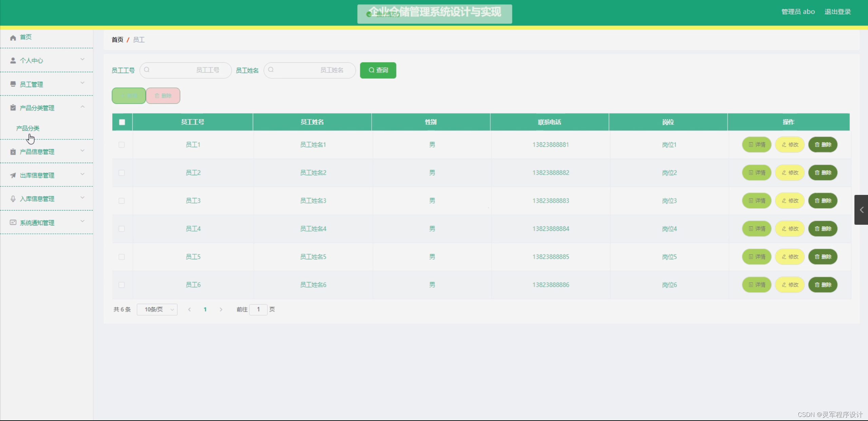Image resolution: width=868 pixels, height=421 pixels.
Task: Click the 前往 page number input
Action: [x=258, y=309]
